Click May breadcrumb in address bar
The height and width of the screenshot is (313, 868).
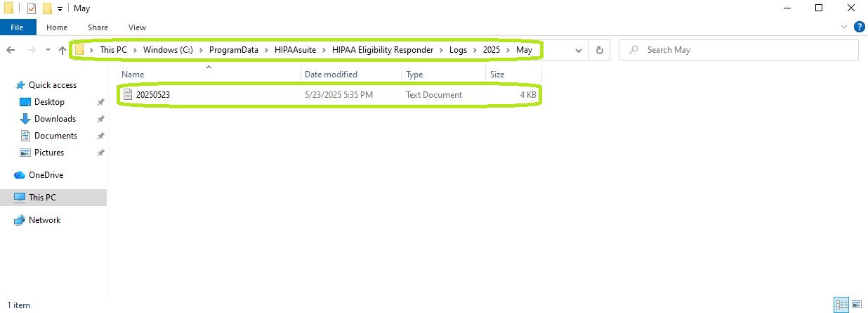pos(524,50)
